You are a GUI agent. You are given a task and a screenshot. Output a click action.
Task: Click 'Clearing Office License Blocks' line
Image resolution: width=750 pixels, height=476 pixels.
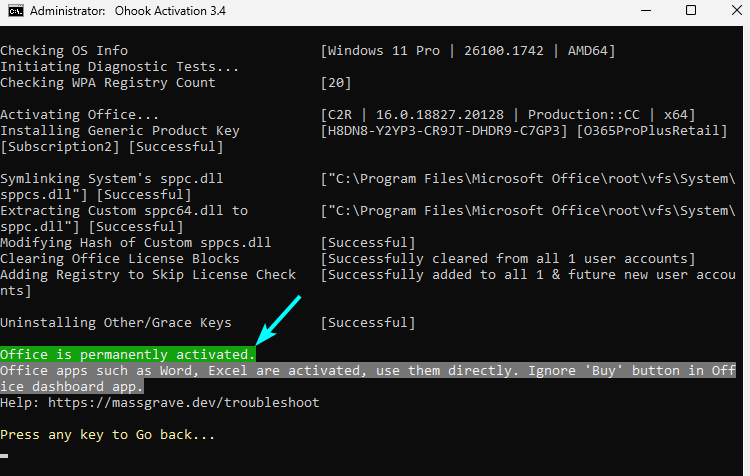coord(120,258)
